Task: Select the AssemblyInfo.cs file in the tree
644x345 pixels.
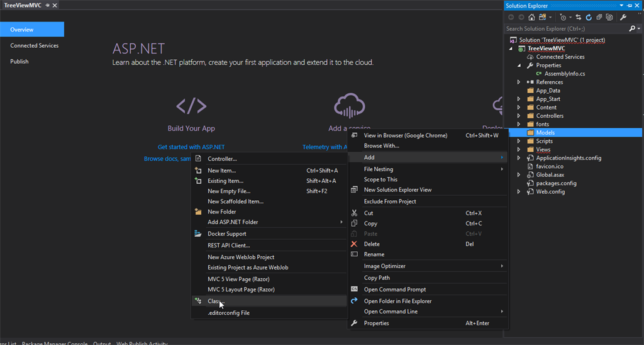Action: click(x=564, y=74)
